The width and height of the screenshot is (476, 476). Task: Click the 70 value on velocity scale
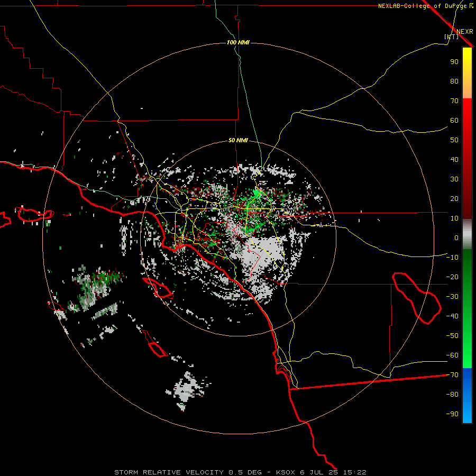454,101
